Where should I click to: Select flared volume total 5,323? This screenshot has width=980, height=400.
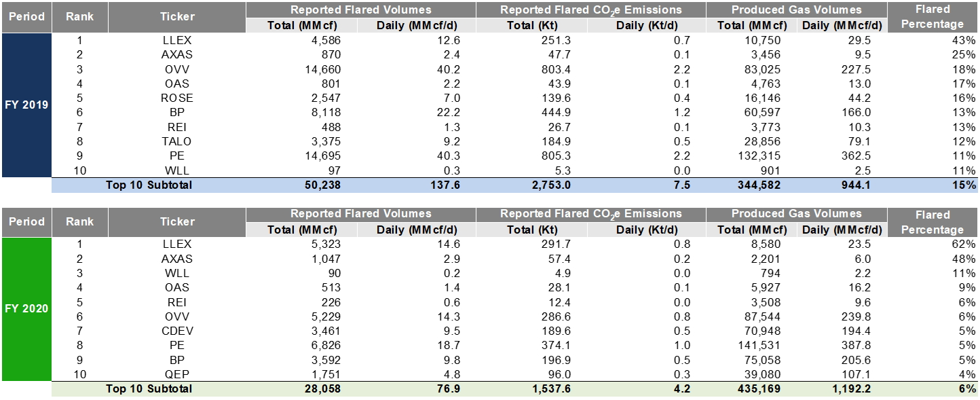pos(326,244)
